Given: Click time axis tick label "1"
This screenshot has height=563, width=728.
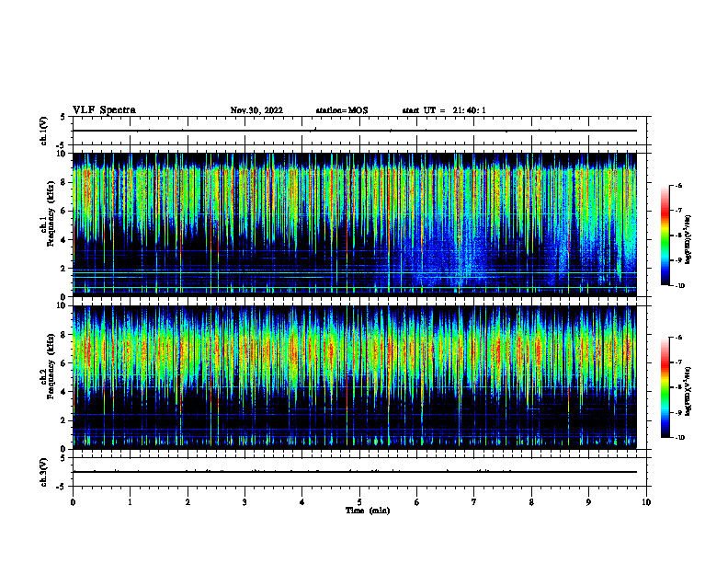Looking at the screenshot, I should (x=130, y=502).
